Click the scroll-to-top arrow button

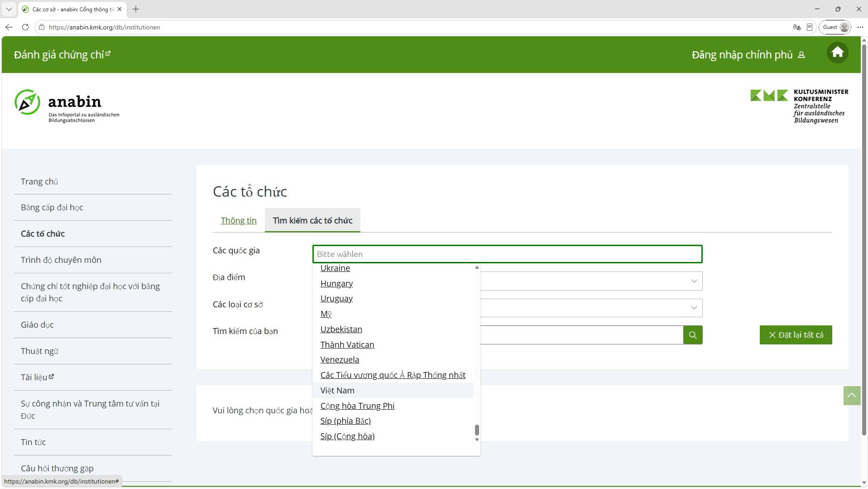tap(852, 395)
